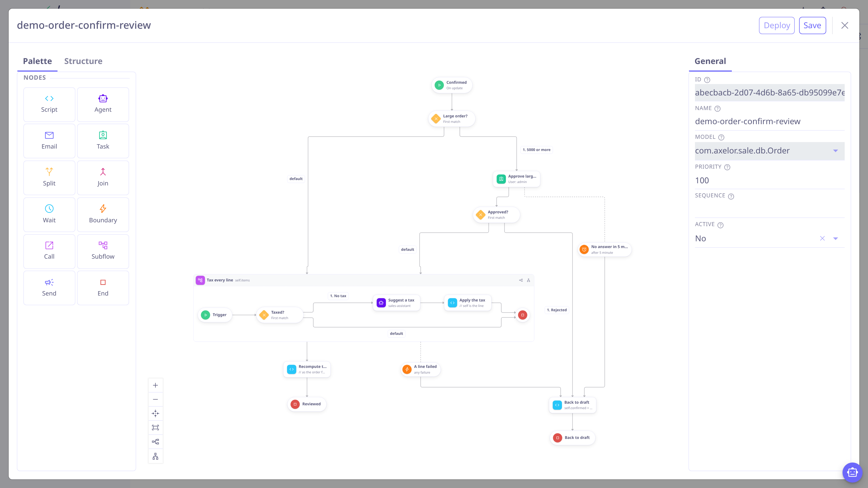This screenshot has height=488, width=868.
Task: Choose the Join node tile
Action: click(103, 178)
